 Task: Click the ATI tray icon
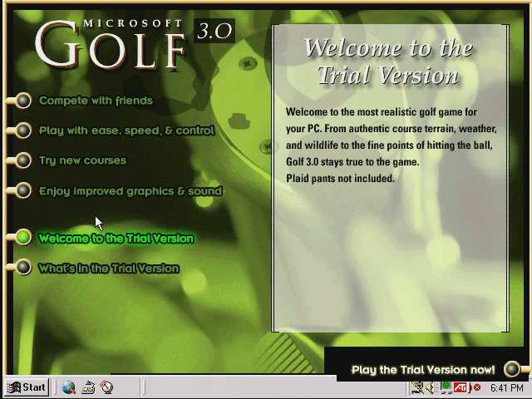460,387
